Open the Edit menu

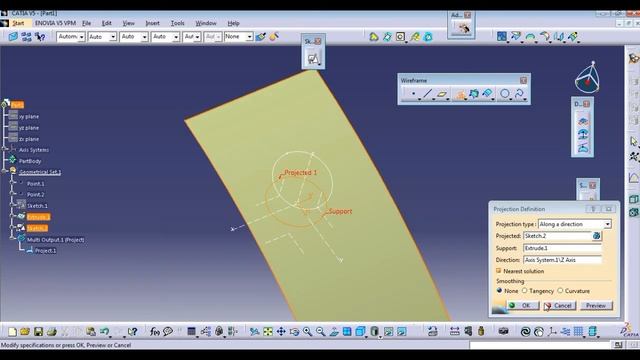(x=107, y=23)
